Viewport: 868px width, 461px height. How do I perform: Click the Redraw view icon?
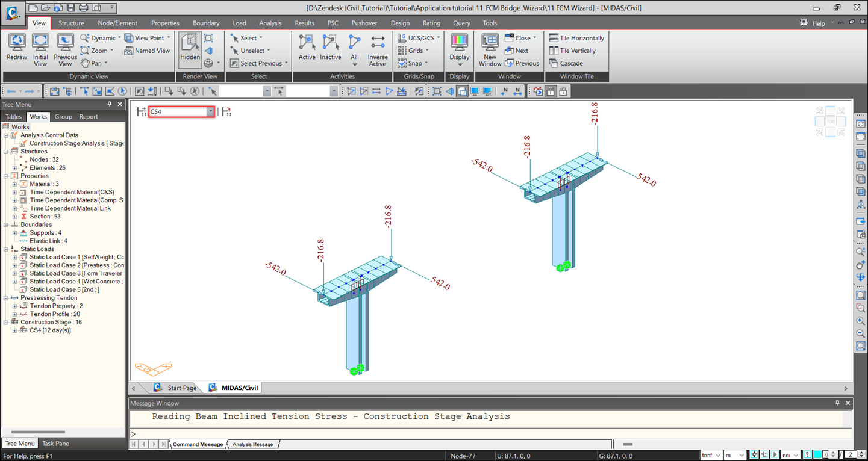[x=17, y=48]
